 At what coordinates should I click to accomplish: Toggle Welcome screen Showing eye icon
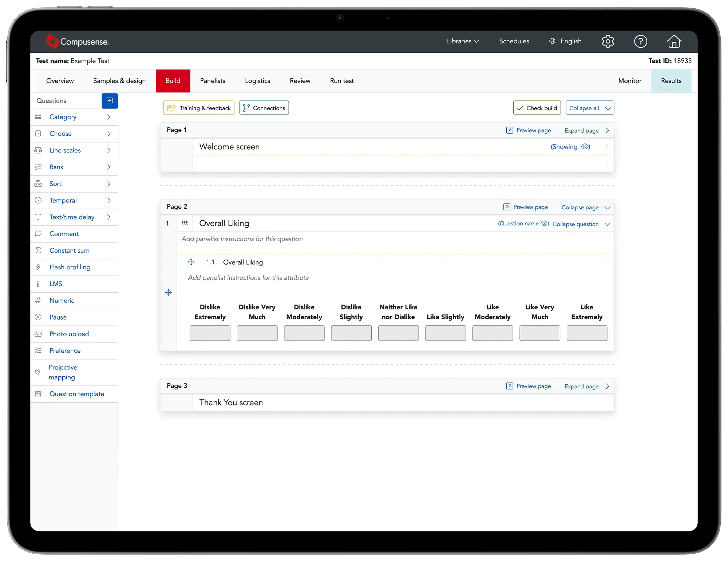(585, 147)
